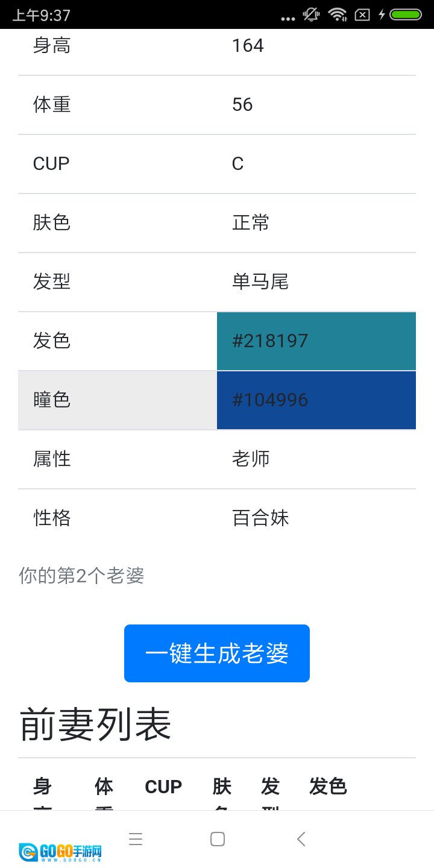
Task: Tap the muted notification bell icon
Action: click(x=311, y=14)
